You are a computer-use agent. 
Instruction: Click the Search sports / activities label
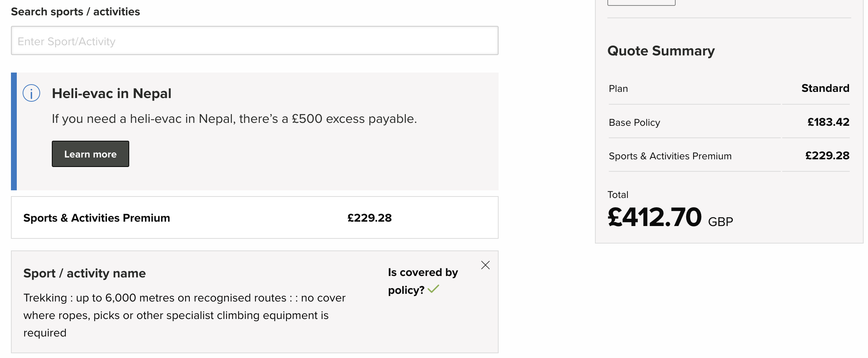[x=75, y=12]
